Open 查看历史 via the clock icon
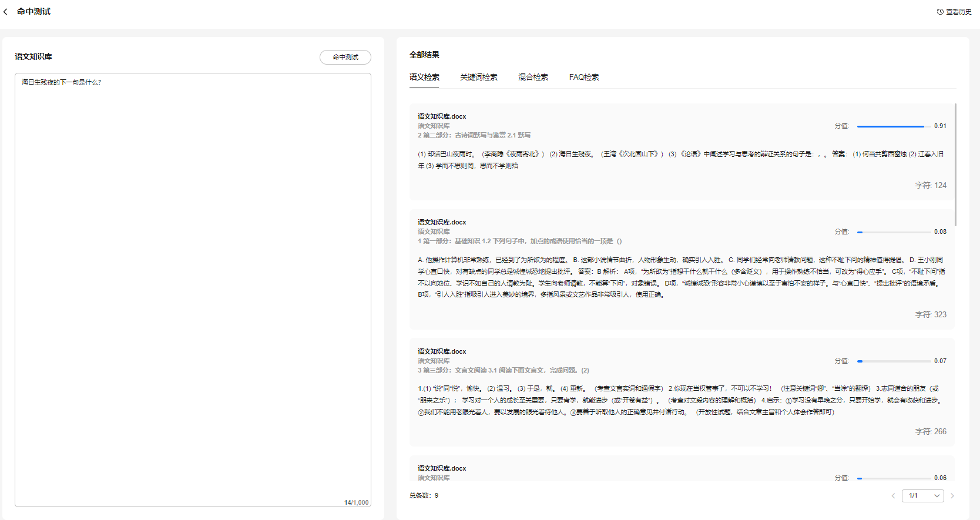 click(x=940, y=12)
